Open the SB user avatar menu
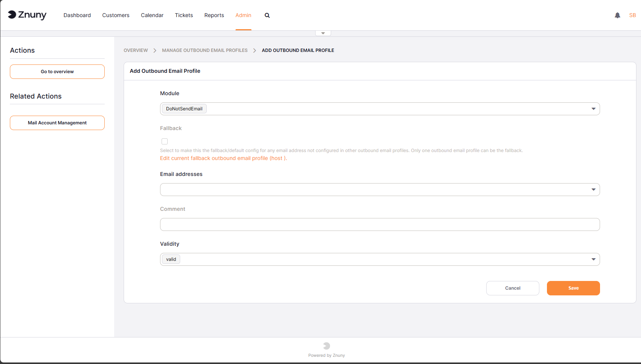This screenshot has height=364, width=641. 632,16
